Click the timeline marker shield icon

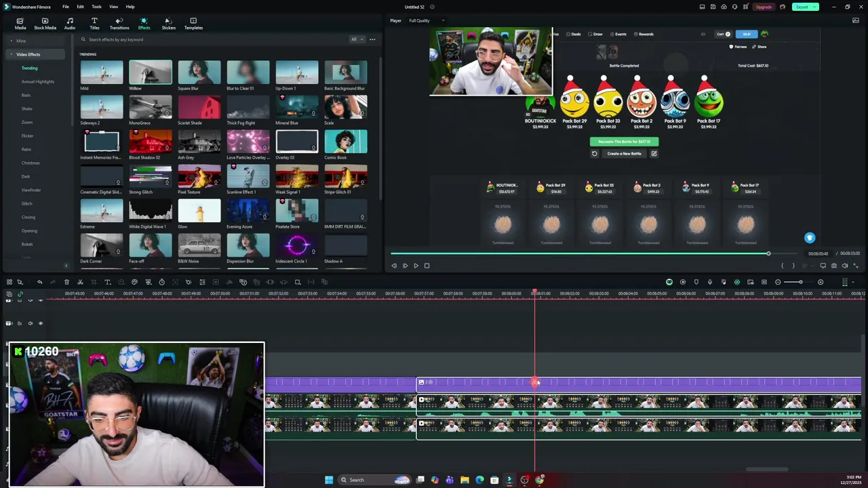click(x=696, y=282)
